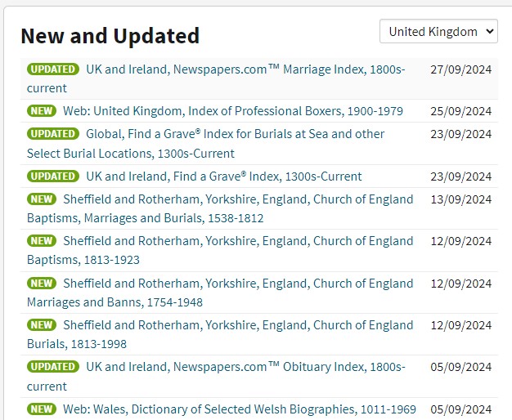Click UPDATED badge beside Obituary Index
Viewport: 512px width, 420px height.
pos(52,367)
